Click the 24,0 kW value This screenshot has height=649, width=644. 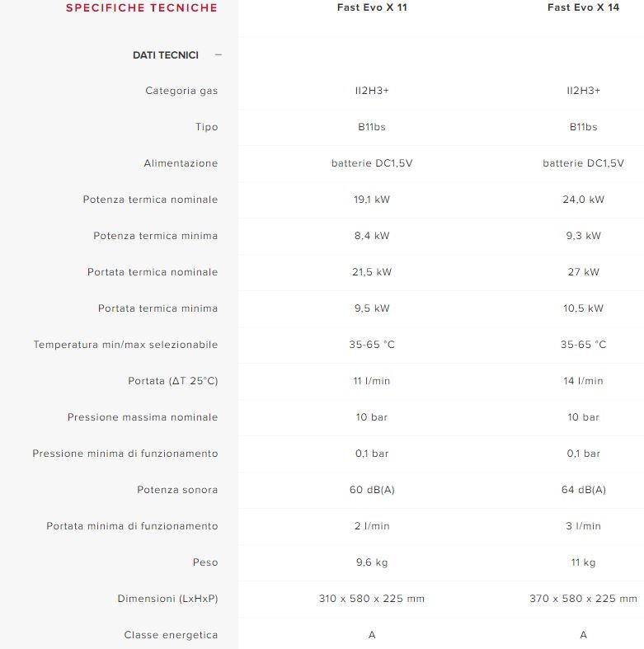pyautogui.click(x=584, y=200)
